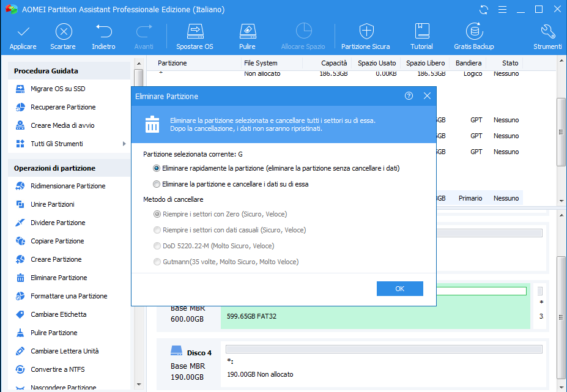Select Migrare OS su SSD wizard
The width and height of the screenshot is (567, 392).
pos(57,89)
